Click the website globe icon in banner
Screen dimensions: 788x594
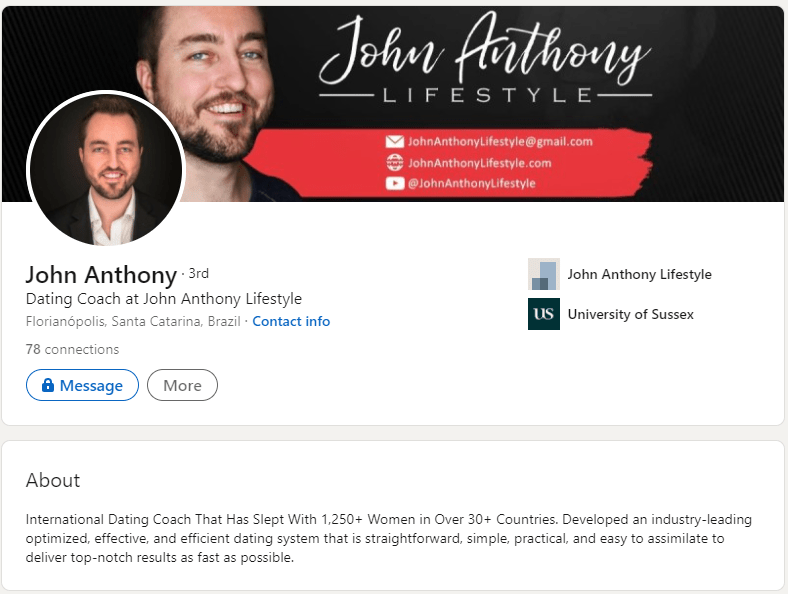coord(395,162)
